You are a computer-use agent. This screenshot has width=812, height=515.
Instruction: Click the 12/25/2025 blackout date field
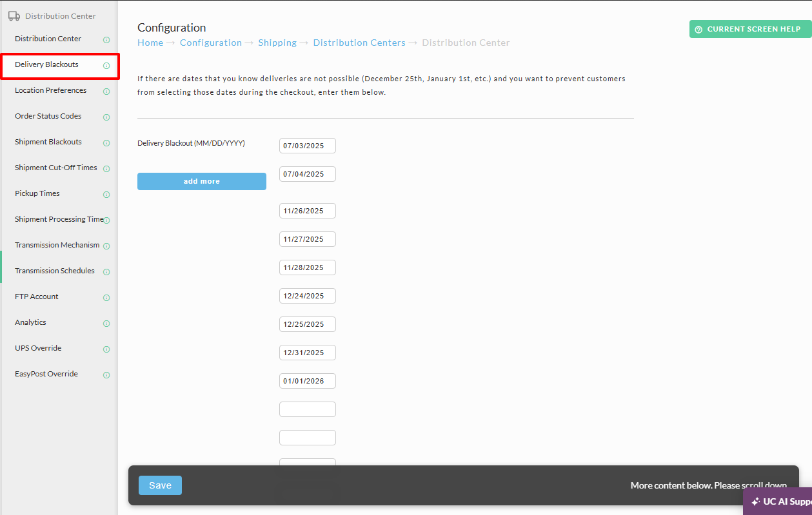tap(308, 324)
